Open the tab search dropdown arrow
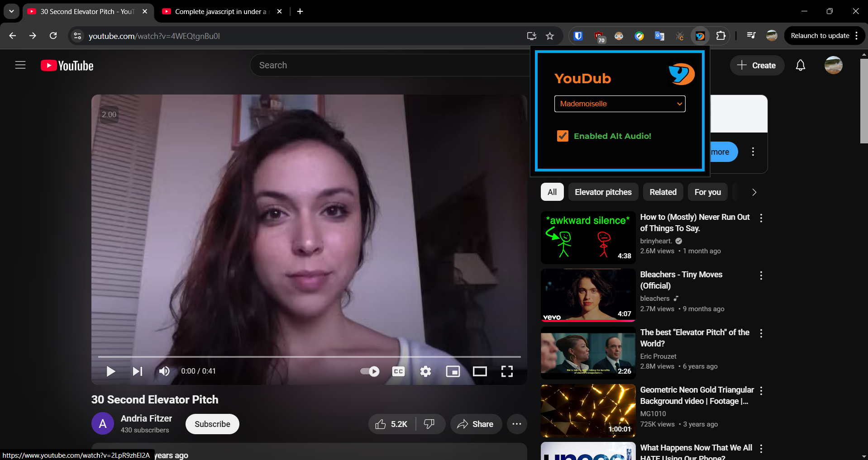 (11, 12)
